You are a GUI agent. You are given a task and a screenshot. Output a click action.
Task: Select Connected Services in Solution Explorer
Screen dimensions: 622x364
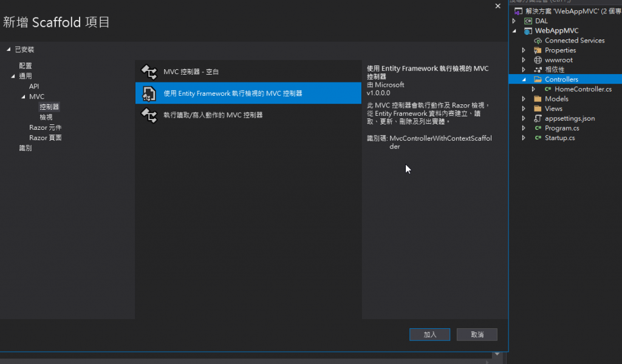pos(575,41)
